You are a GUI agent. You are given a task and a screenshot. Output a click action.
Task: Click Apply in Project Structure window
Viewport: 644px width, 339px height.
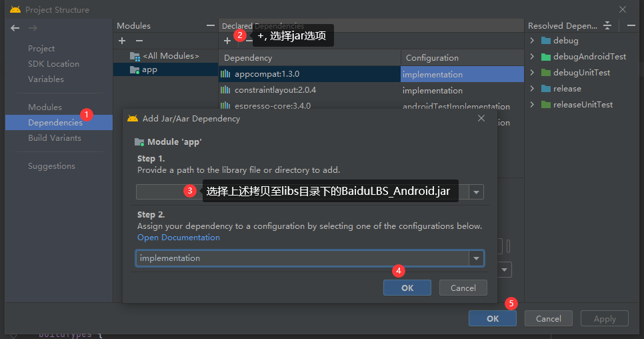click(x=605, y=318)
